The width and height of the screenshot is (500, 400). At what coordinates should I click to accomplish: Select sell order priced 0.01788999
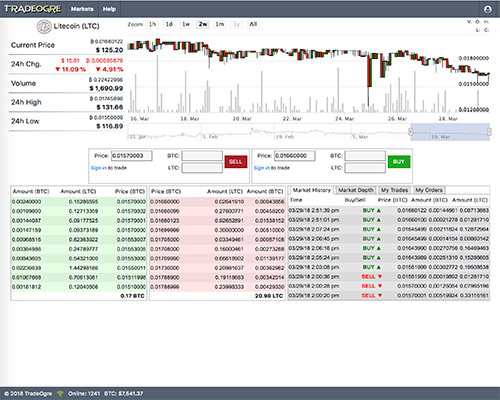(217, 287)
